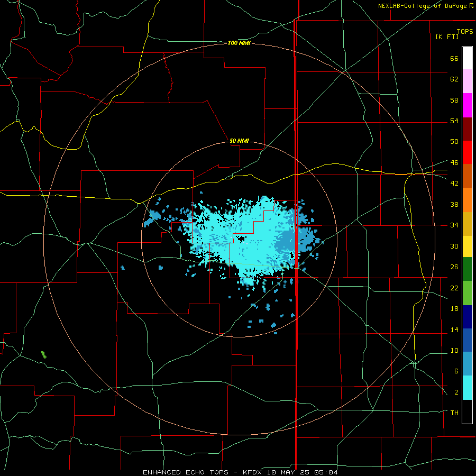Click the dark green 26 kft swatch
Screen dimensions: 476x476
click(467, 269)
